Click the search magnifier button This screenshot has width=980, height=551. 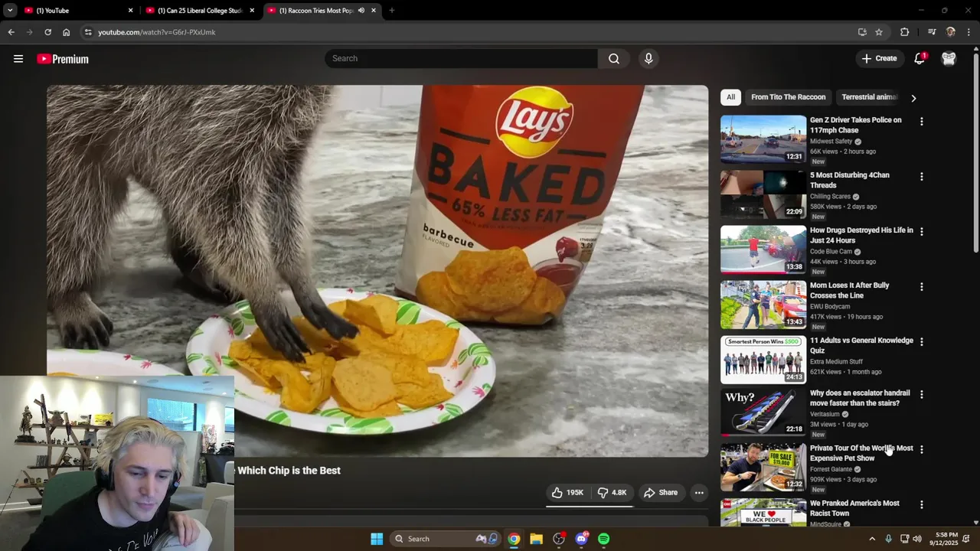pos(614,59)
